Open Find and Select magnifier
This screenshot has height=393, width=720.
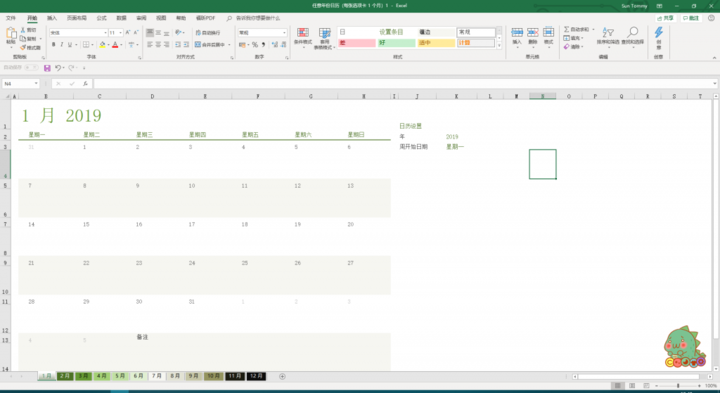coord(633,36)
